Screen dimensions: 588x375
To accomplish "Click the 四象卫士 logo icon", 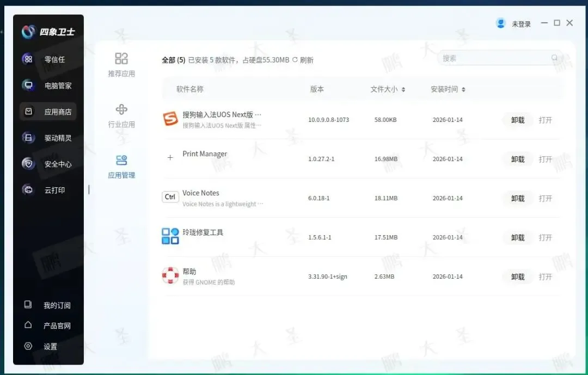I will pyautogui.click(x=28, y=32).
